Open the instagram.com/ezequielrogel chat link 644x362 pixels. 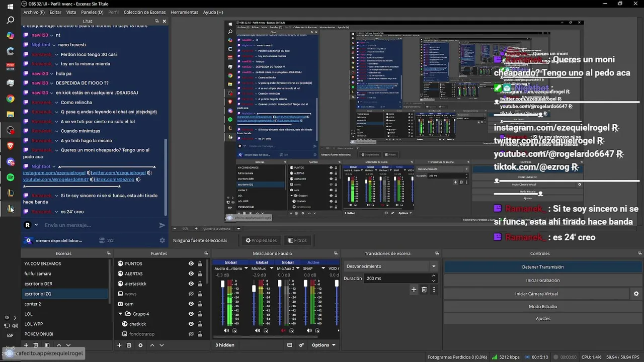click(x=54, y=173)
